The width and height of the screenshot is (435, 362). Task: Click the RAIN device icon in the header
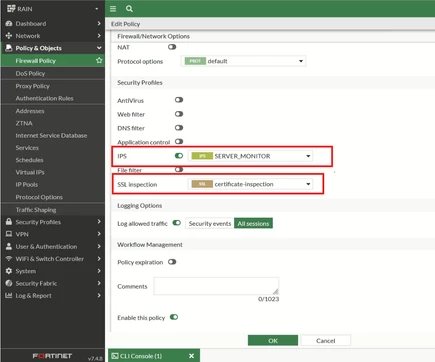tap(11, 9)
